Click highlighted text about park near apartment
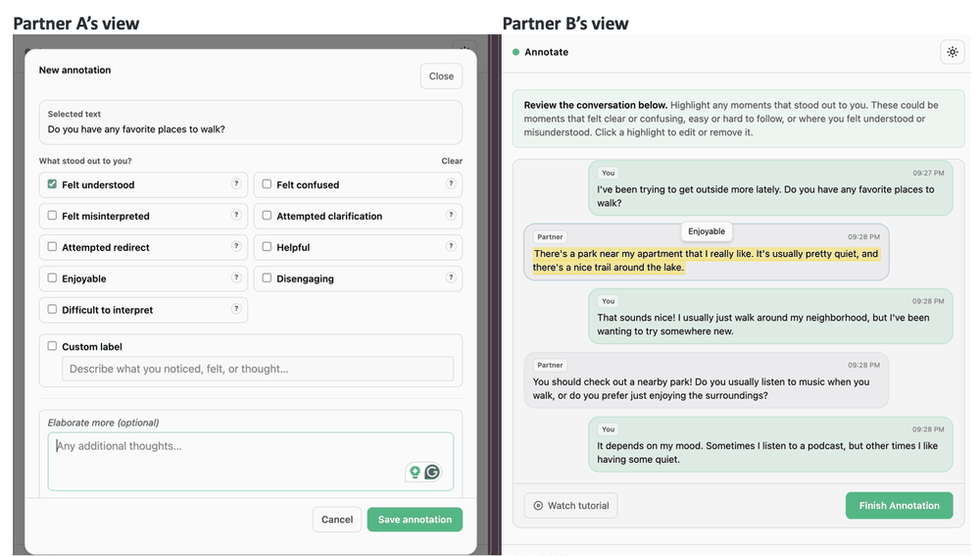This screenshot has width=980, height=556. click(x=706, y=260)
